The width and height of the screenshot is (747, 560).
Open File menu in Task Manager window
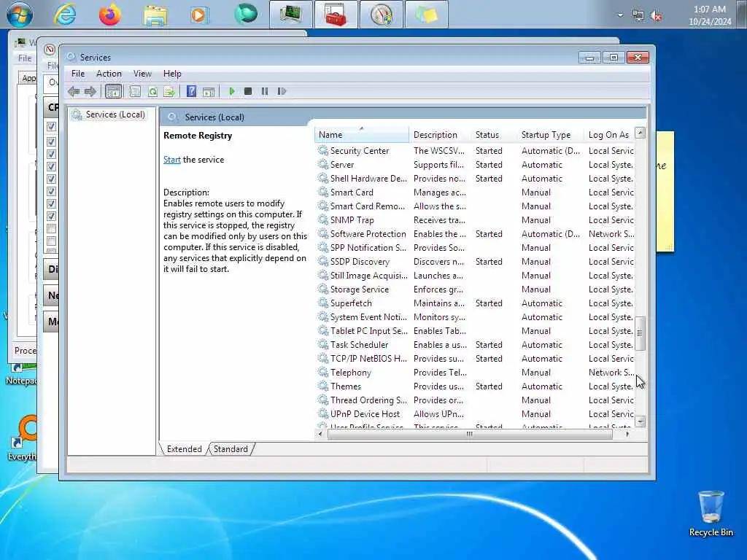click(x=25, y=58)
